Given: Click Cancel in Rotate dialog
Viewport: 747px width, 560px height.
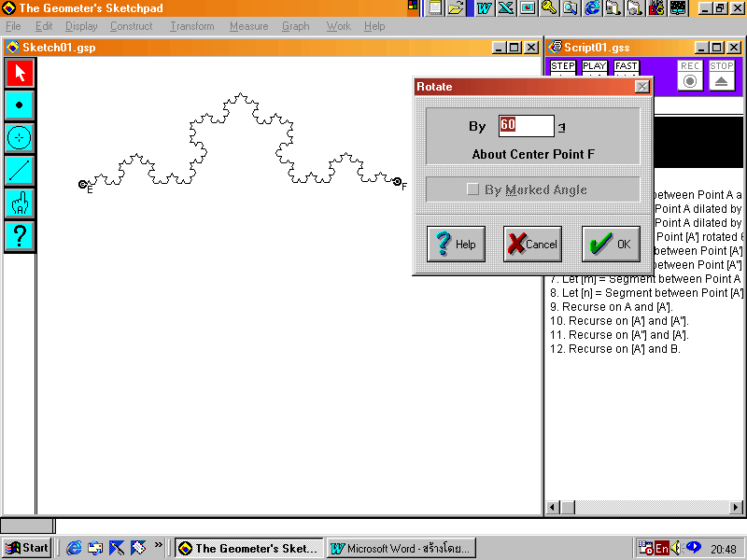Looking at the screenshot, I should pos(532,244).
